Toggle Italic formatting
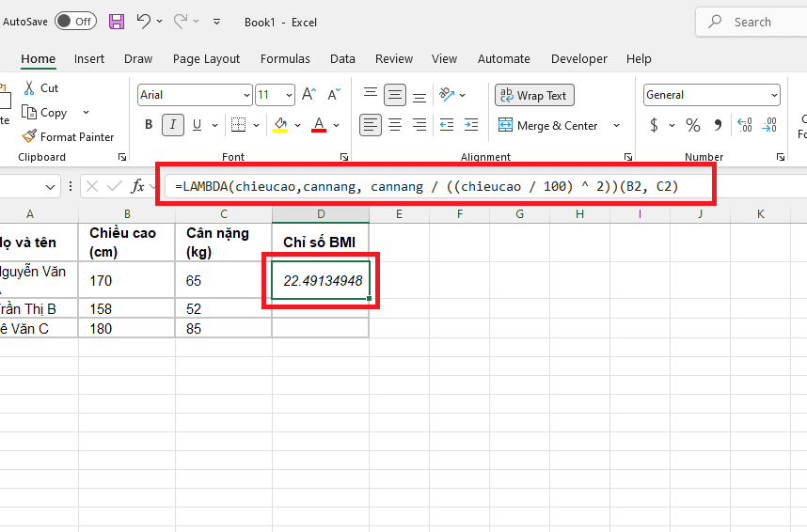This screenshot has width=807, height=532. [x=173, y=125]
